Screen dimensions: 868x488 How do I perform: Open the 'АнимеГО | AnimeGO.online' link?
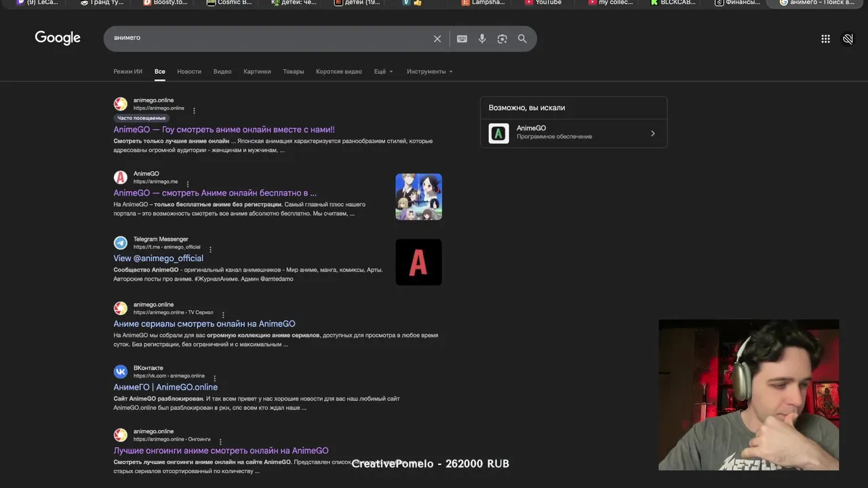point(165,387)
